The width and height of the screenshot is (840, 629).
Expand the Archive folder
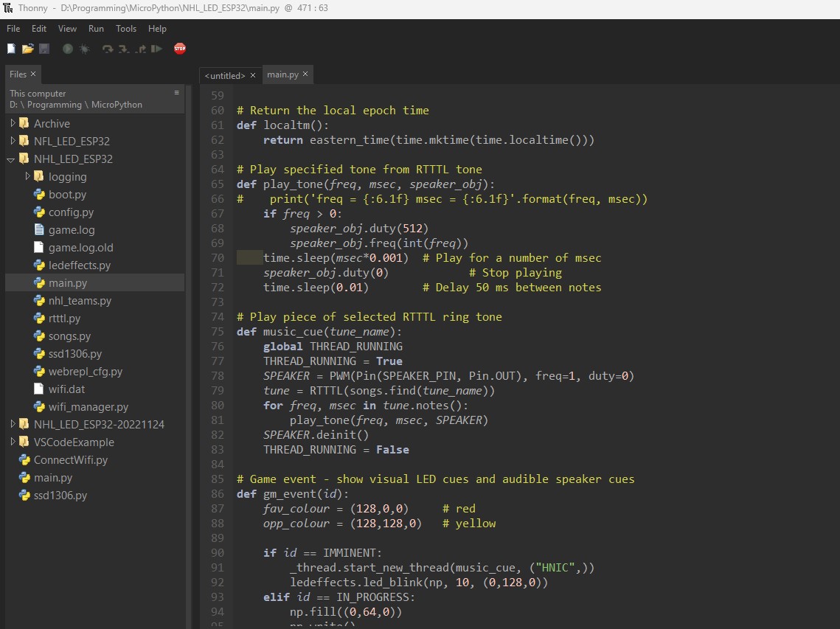click(x=13, y=123)
